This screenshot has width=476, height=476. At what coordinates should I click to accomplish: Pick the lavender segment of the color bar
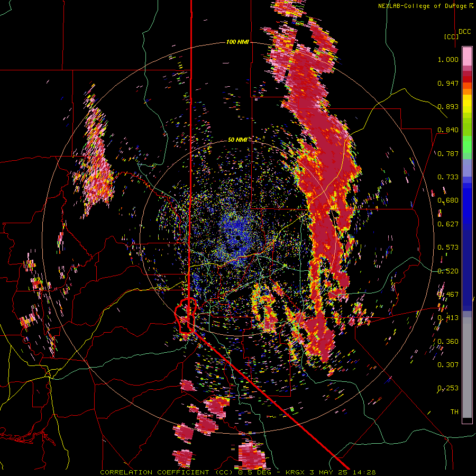coord(467,168)
